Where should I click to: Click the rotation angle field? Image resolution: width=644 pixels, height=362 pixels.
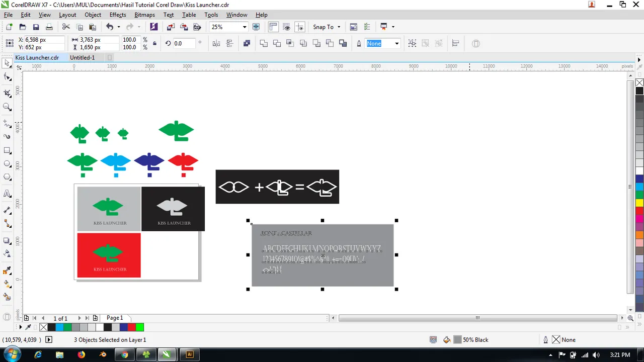pyautogui.click(x=184, y=43)
